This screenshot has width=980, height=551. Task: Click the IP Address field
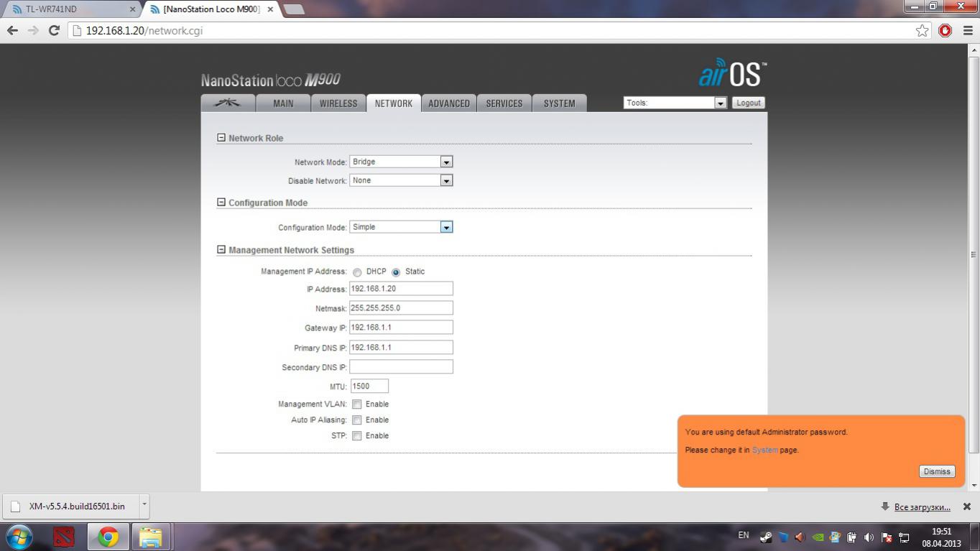coord(401,288)
